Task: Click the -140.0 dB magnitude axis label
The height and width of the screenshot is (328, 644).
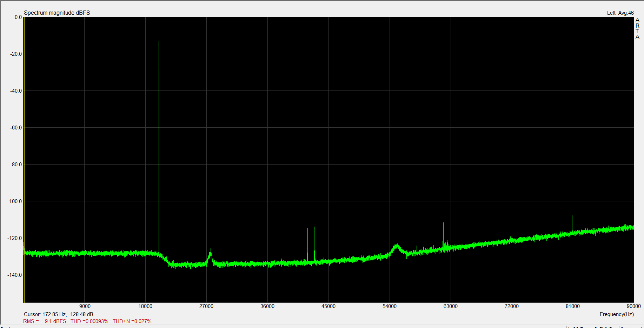Action: point(15,275)
